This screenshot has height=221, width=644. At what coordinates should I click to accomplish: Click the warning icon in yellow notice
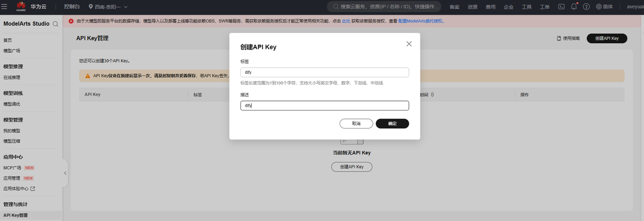click(x=88, y=76)
